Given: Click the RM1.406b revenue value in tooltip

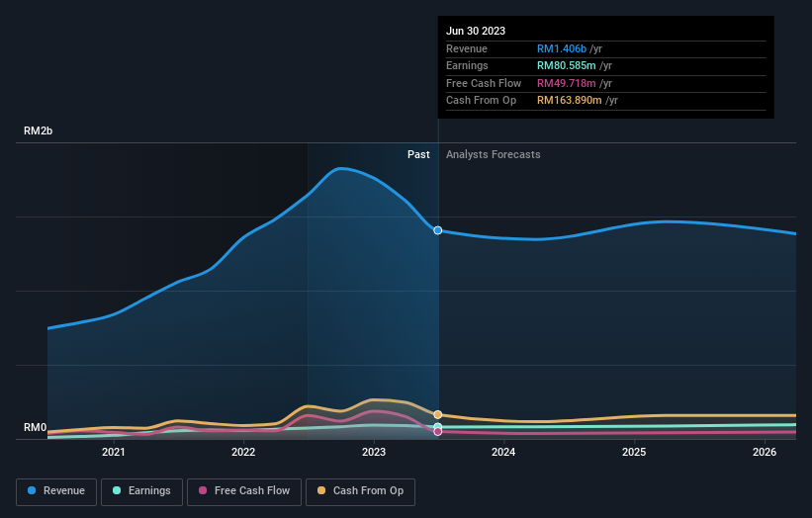Looking at the screenshot, I should (562, 48).
